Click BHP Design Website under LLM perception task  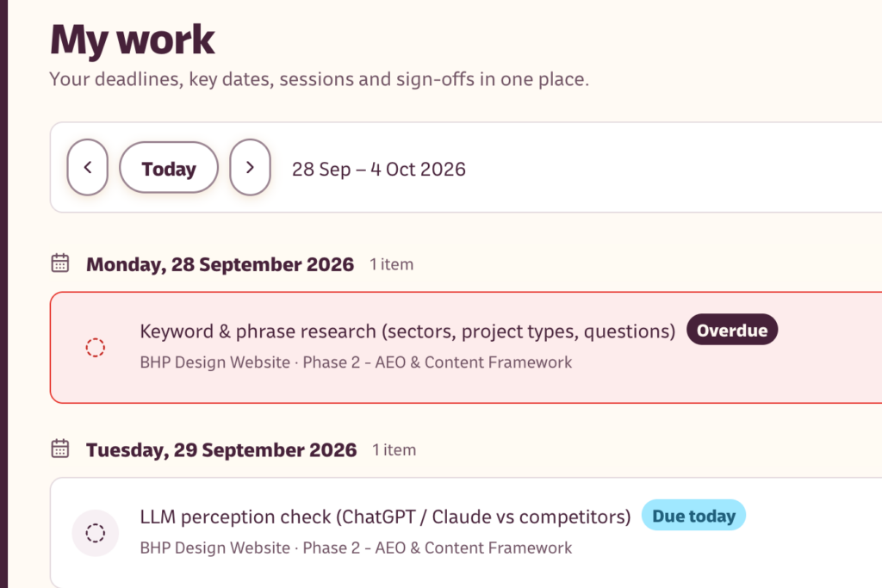pos(214,548)
